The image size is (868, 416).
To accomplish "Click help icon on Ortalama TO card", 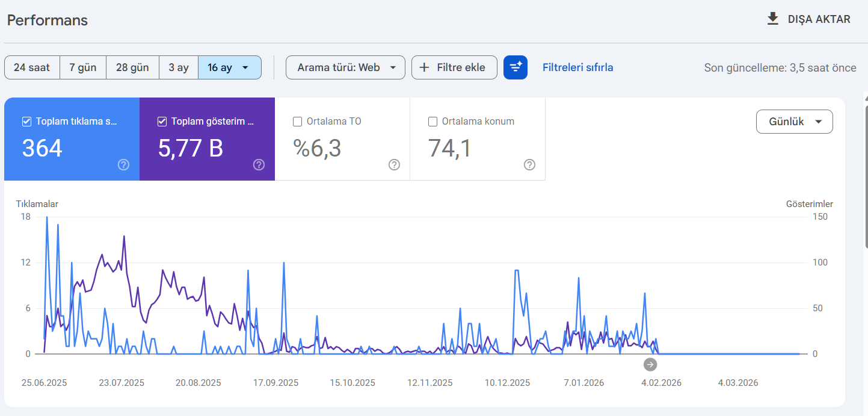I will pyautogui.click(x=395, y=165).
